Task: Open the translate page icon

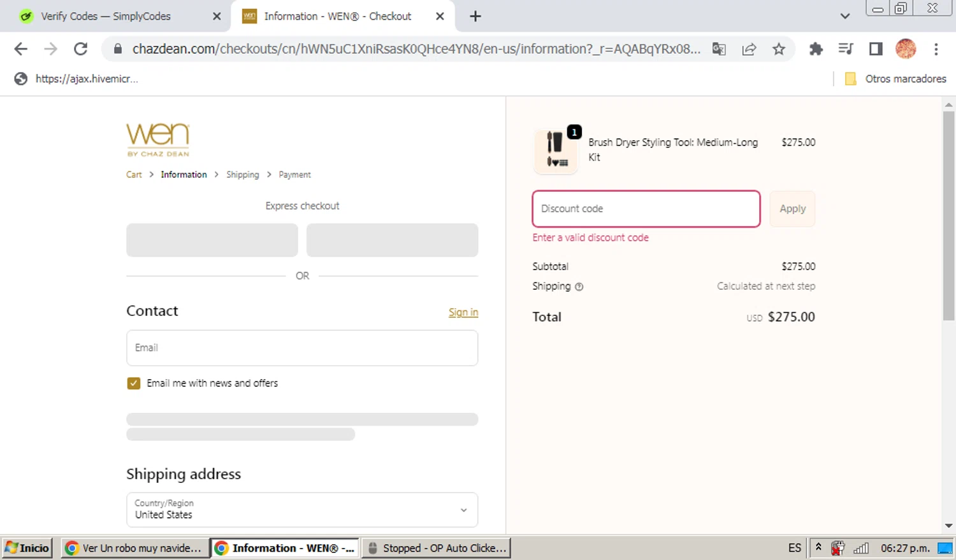Action: pos(719,49)
